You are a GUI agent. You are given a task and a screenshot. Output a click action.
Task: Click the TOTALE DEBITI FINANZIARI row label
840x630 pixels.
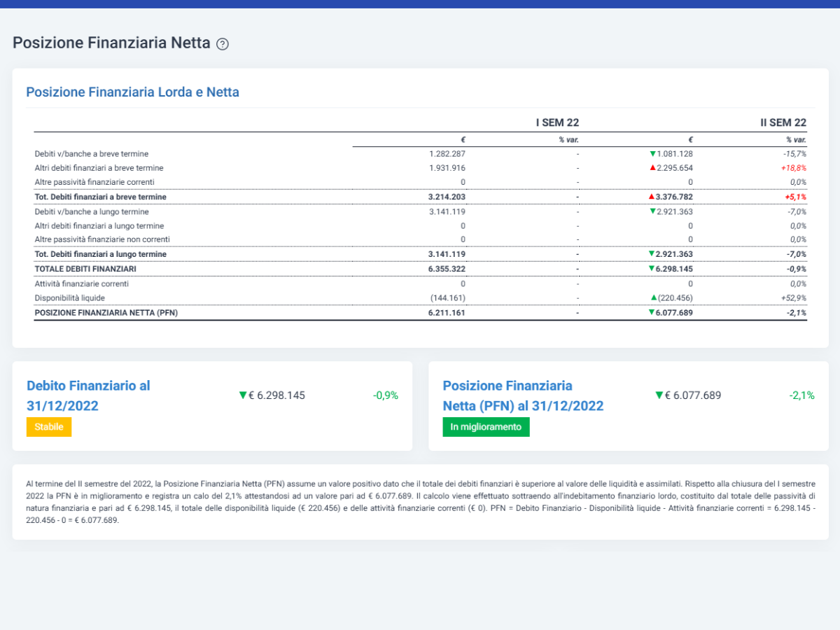coord(85,269)
